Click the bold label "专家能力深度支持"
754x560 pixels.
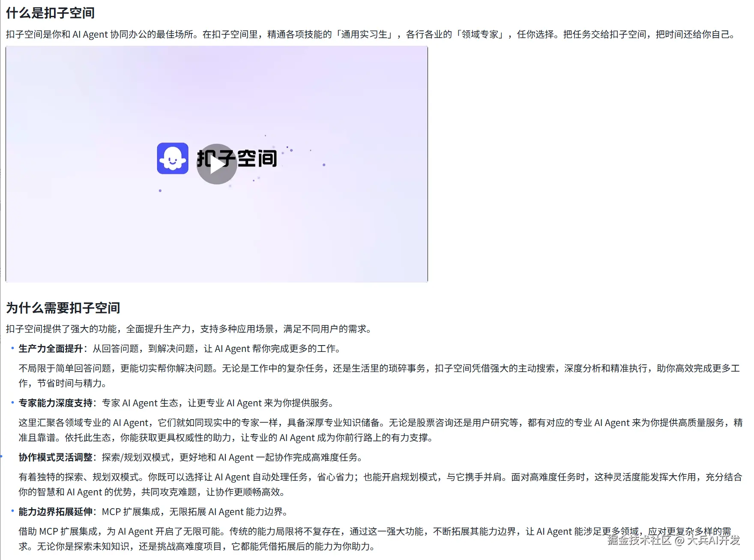pyautogui.click(x=55, y=403)
